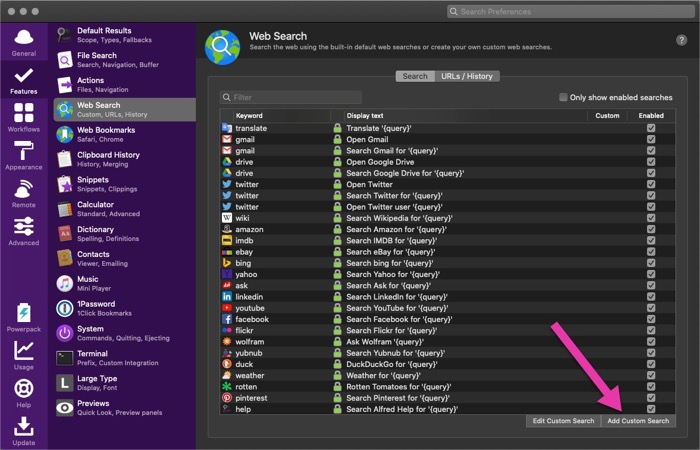Select Clipboard History feature
Image resolution: width=700 pixels, height=450 pixels.
click(x=125, y=159)
